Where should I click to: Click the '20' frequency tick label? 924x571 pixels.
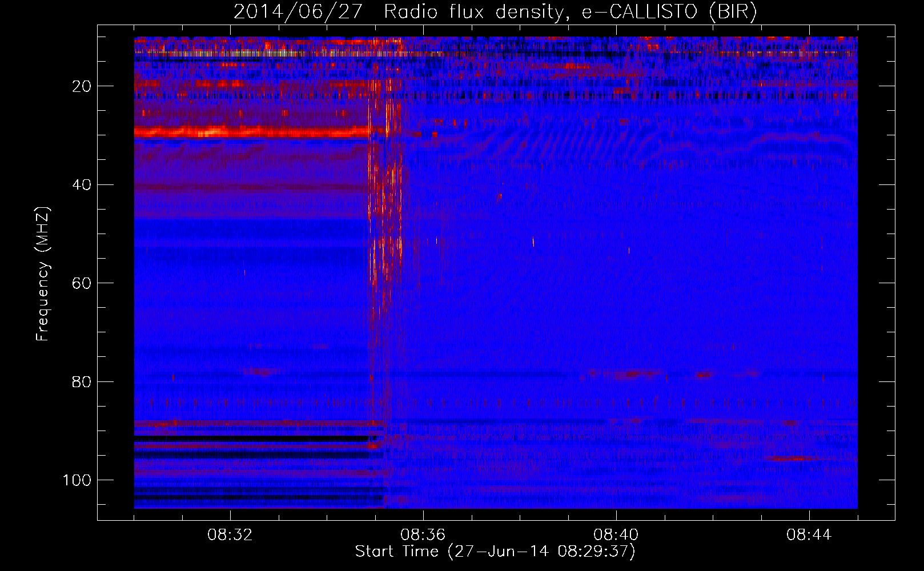(82, 86)
